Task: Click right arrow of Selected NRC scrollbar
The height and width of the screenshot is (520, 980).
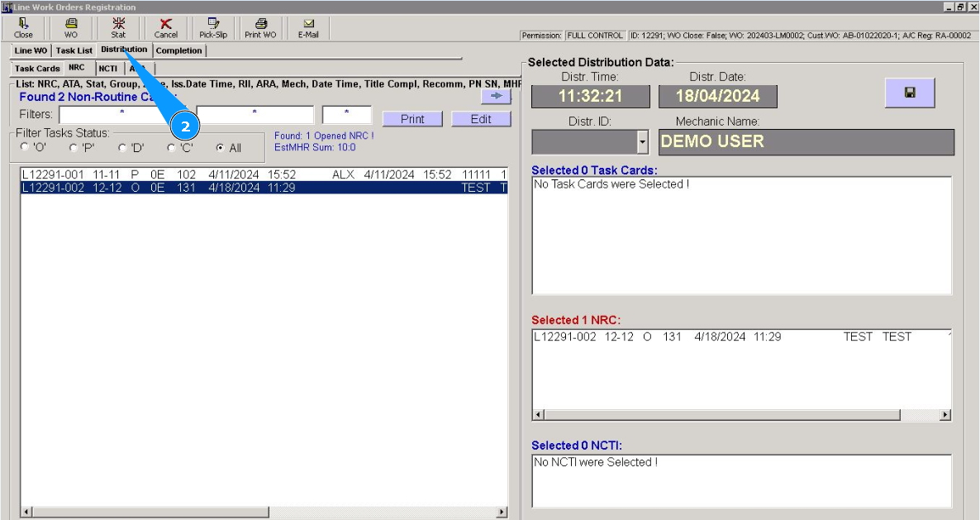Action: pos(945,414)
